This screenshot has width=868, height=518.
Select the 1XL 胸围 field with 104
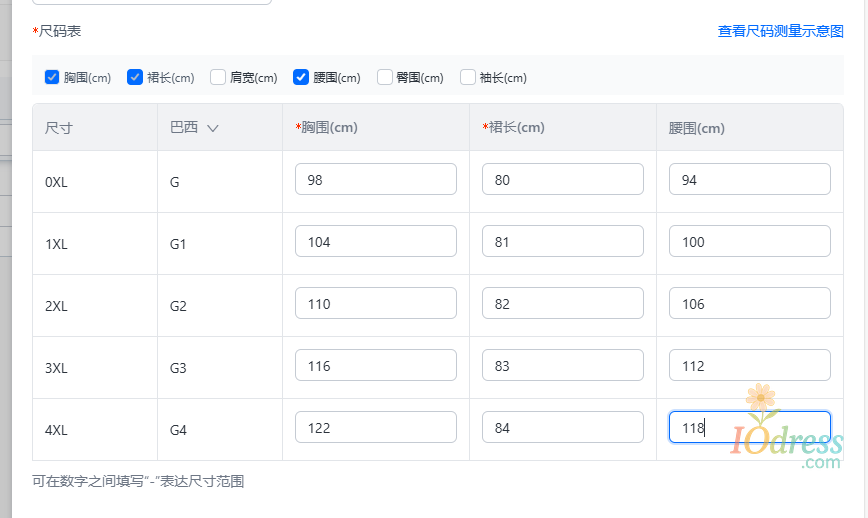(375, 242)
